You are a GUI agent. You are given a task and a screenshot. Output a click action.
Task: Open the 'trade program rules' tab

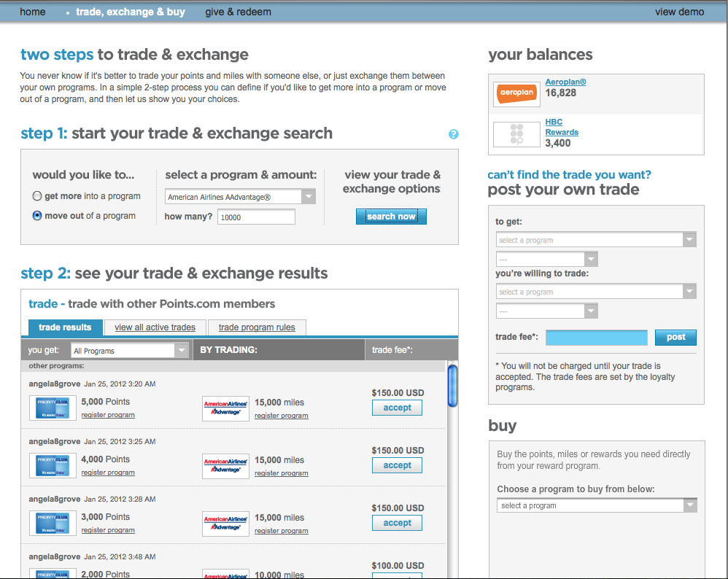(x=257, y=327)
